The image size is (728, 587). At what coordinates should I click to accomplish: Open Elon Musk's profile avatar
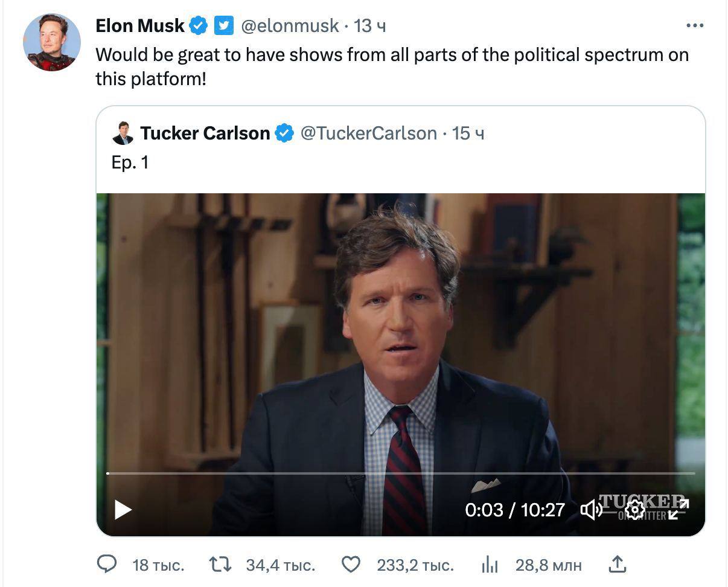click(52, 42)
